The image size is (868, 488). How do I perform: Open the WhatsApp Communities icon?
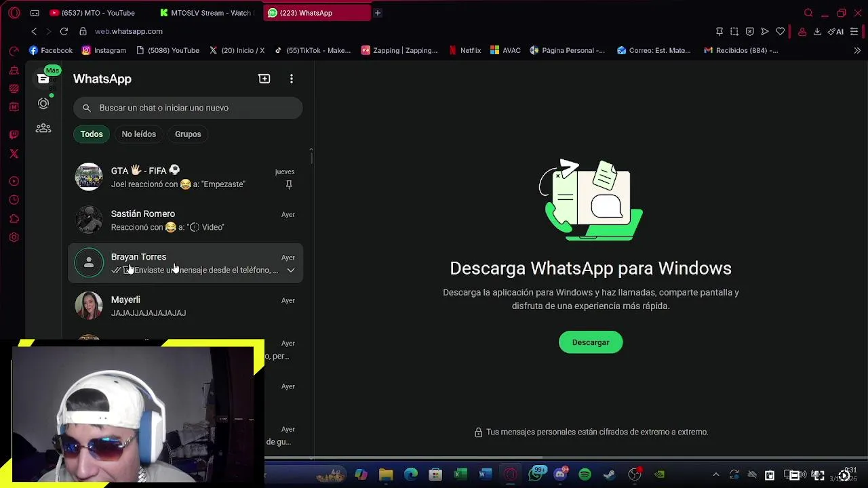(43, 128)
